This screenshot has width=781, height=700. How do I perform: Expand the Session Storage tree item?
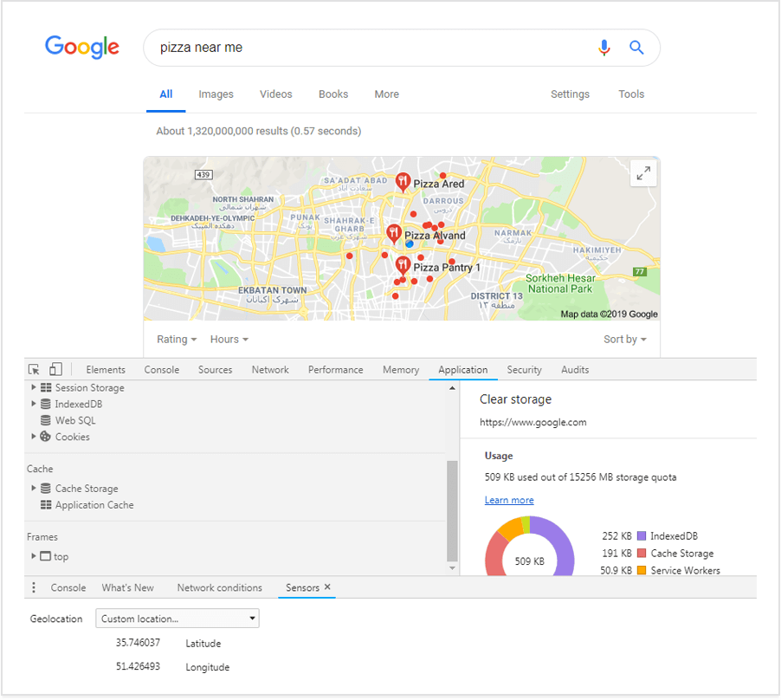click(33, 387)
